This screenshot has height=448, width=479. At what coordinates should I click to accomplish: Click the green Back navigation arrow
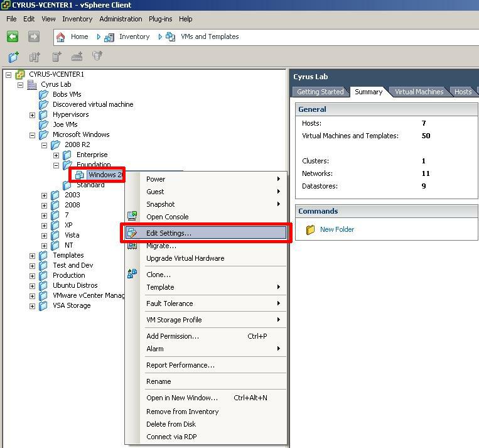point(13,36)
